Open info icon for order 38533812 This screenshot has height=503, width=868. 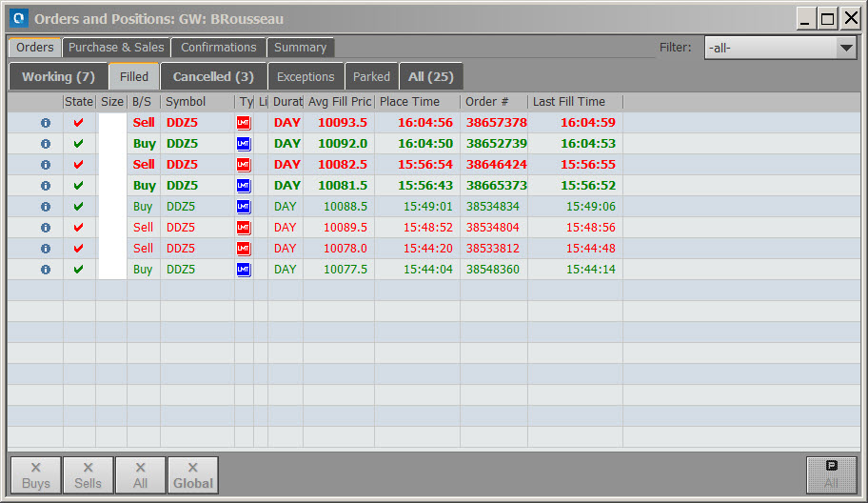(x=46, y=249)
